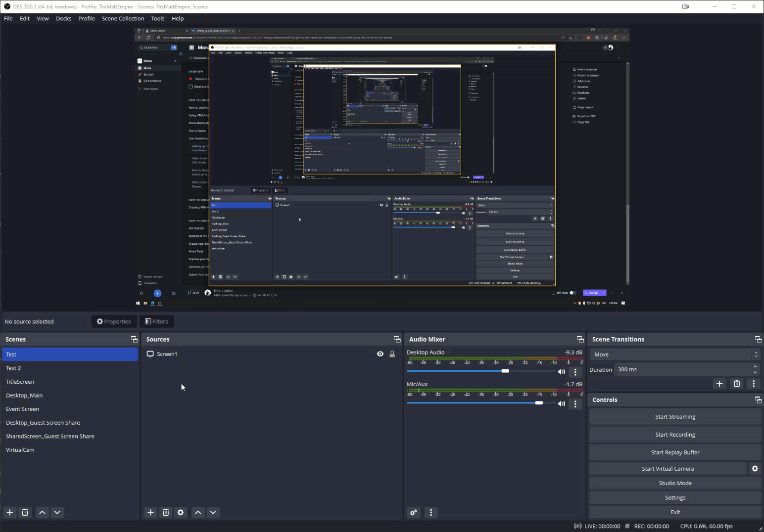Open the Scene Collection menu
The image size is (764, 532).
pyautogui.click(x=123, y=18)
